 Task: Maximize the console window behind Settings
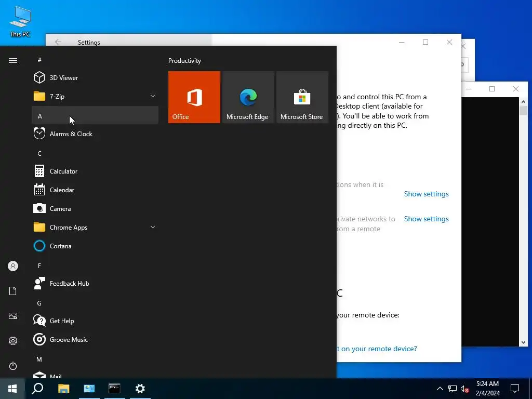coord(492,89)
